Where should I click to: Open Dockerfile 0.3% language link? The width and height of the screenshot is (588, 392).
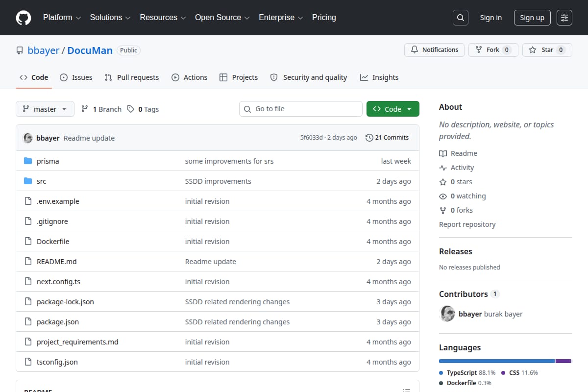coord(465,383)
